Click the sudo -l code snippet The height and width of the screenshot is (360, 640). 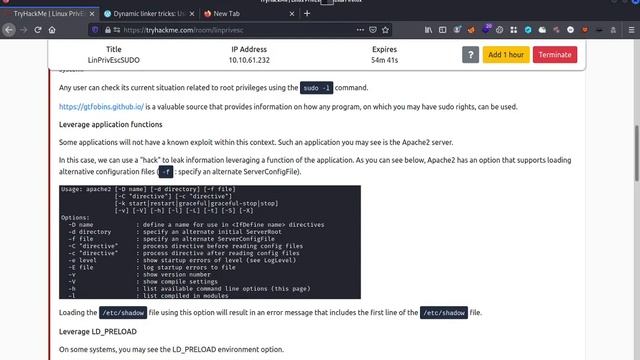click(316, 88)
